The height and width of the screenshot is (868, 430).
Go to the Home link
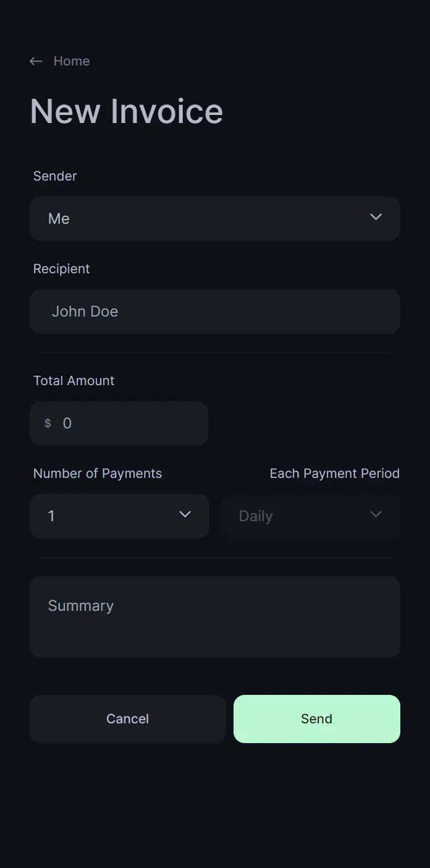72,61
